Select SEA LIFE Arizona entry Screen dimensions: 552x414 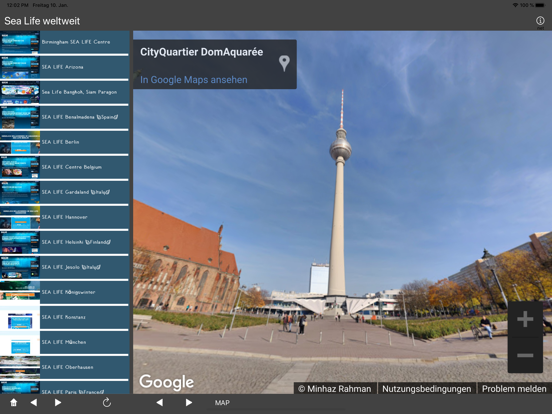click(64, 67)
